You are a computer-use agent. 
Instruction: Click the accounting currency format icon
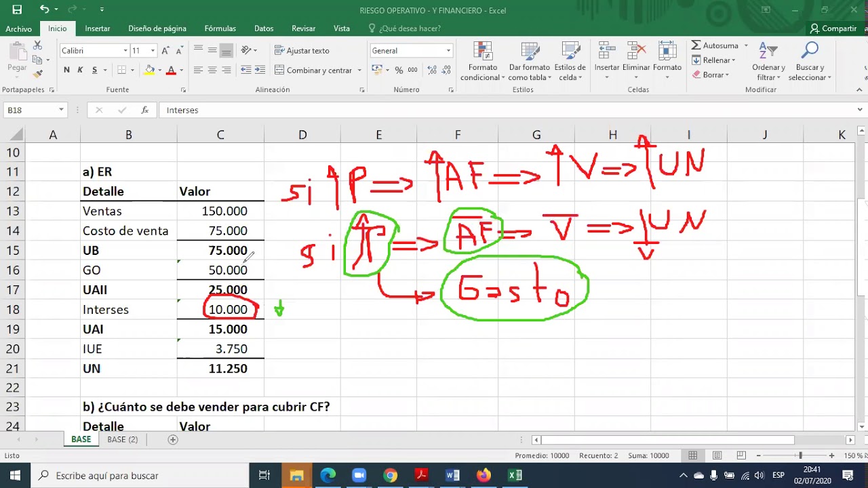pyautogui.click(x=377, y=70)
